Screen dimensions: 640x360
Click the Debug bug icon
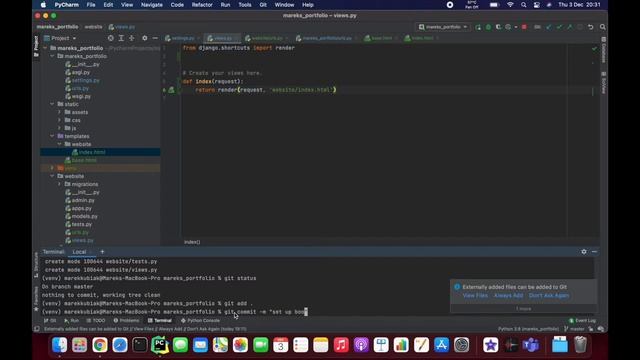[x=488, y=27]
